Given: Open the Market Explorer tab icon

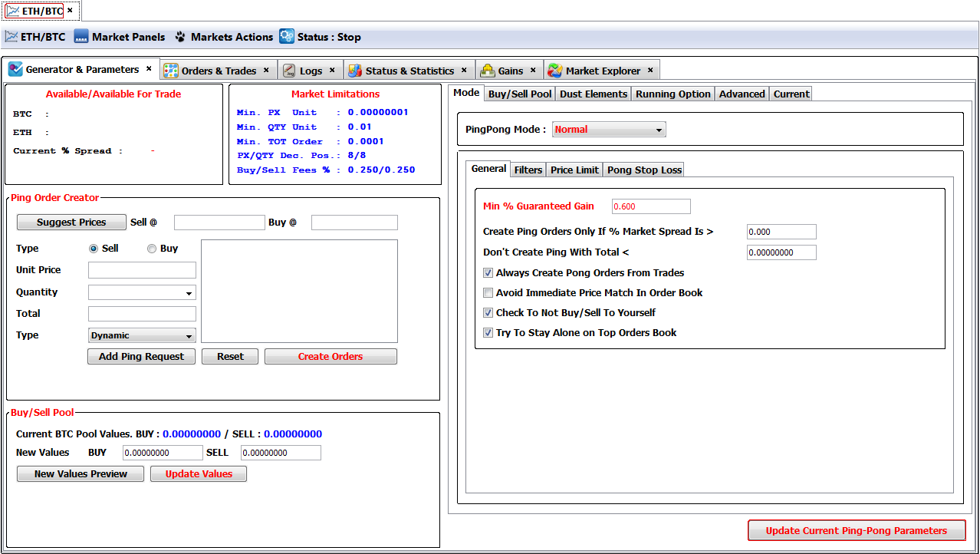Looking at the screenshot, I should point(555,71).
